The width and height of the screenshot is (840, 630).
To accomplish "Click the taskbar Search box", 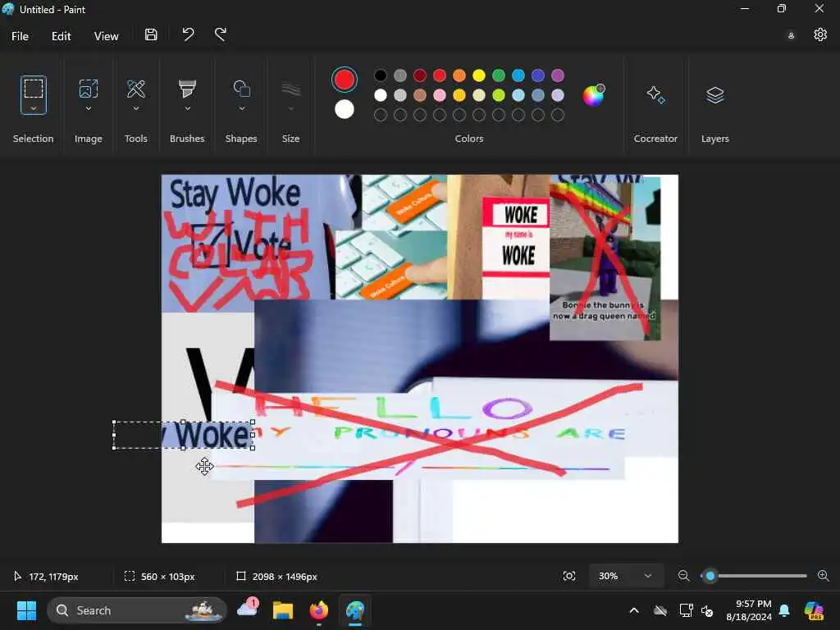I will tap(137, 610).
